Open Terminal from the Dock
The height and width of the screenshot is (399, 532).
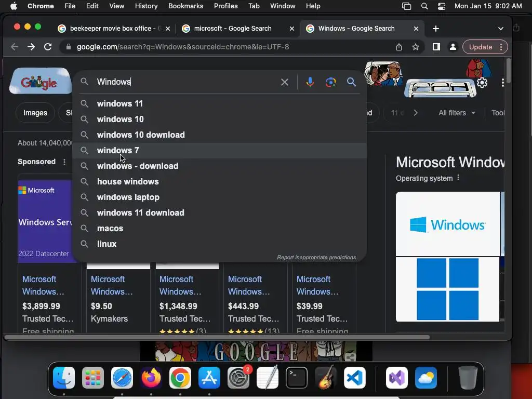point(297,378)
